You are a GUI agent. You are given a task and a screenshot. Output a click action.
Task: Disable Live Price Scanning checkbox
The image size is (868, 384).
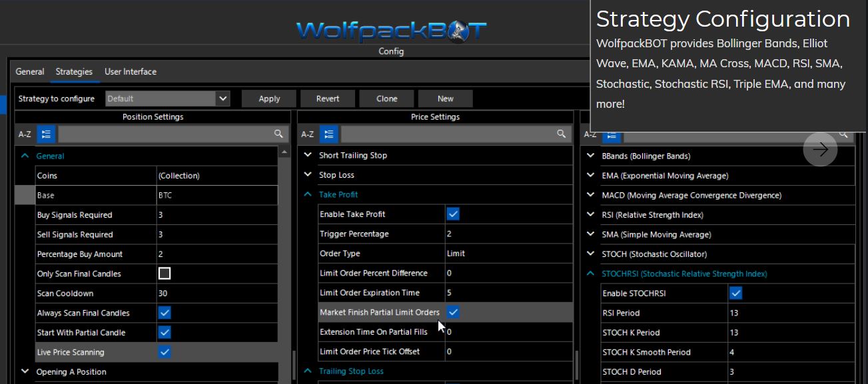pos(165,352)
